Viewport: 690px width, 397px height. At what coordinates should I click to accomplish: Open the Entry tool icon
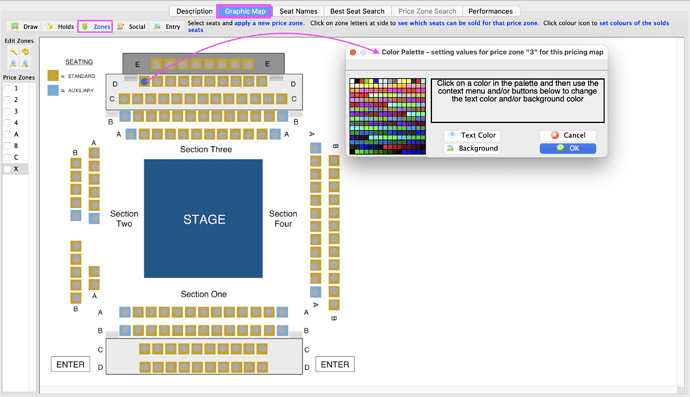[157, 26]
